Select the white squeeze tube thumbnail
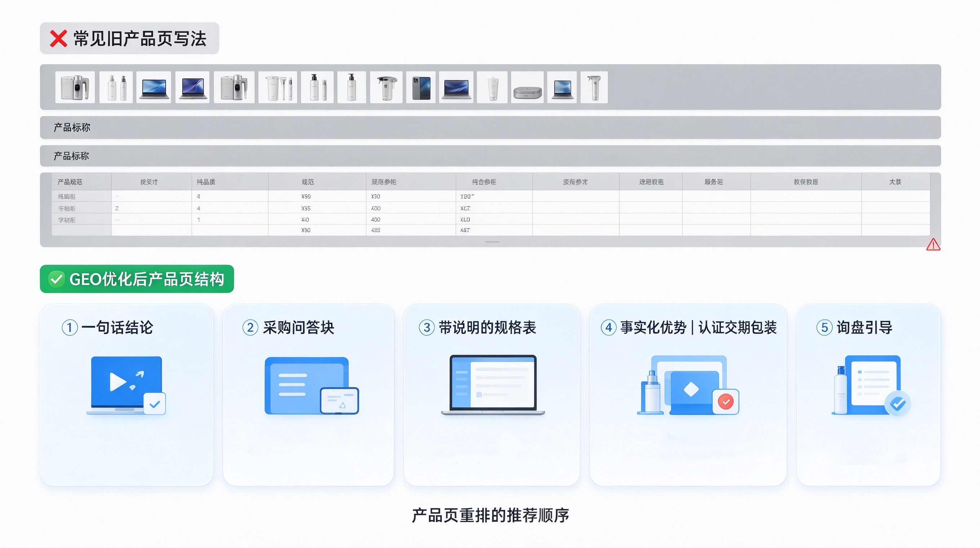This screenshot has height=548, width=980. tap(492, 87)
